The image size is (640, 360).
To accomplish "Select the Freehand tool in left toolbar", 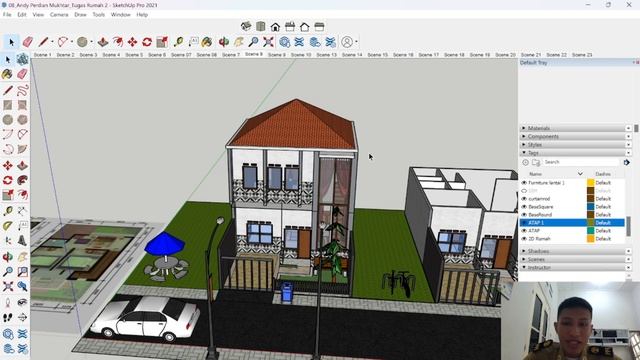I will tap(22, 90).
